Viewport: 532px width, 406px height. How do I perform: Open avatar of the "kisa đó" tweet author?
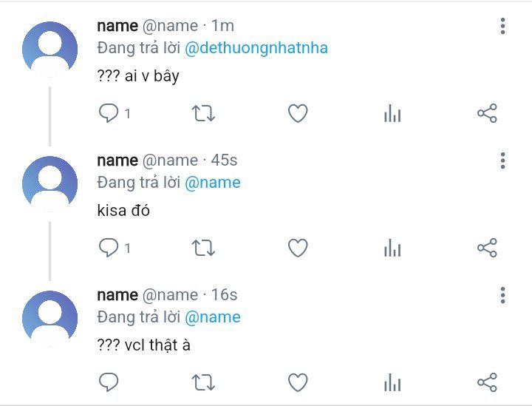tap(50, 183)
